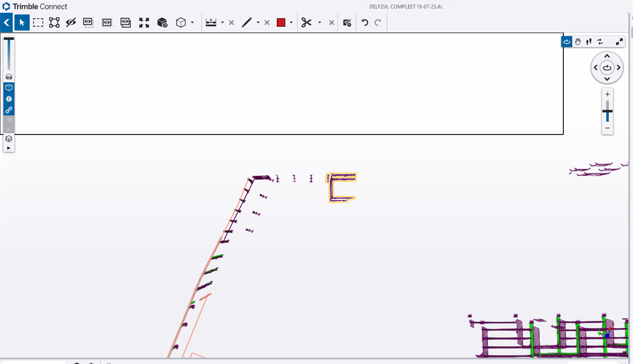Click the layered cube icon in left panel
Image resolution: width=633 pixels, height=364 pixels.
click(9, 139)
